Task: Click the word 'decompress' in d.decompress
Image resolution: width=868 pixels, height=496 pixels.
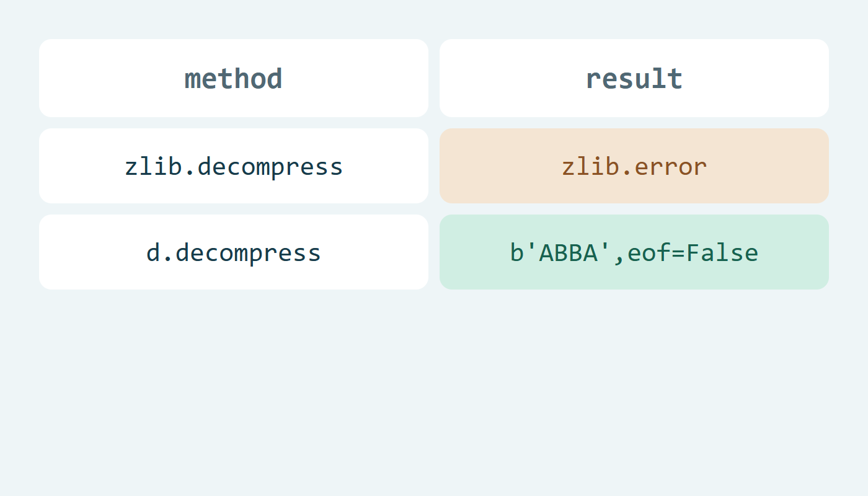Action: (x=249, y=254)
